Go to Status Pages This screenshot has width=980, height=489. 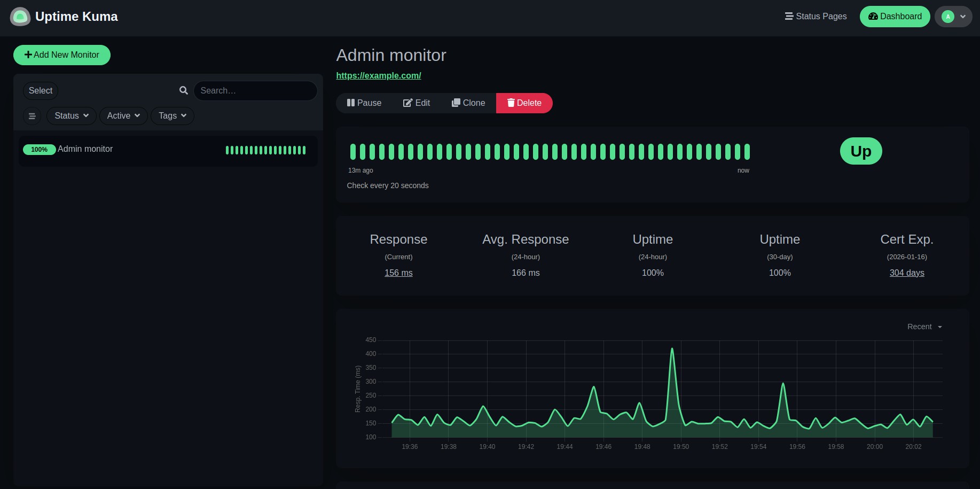(816, 17)
